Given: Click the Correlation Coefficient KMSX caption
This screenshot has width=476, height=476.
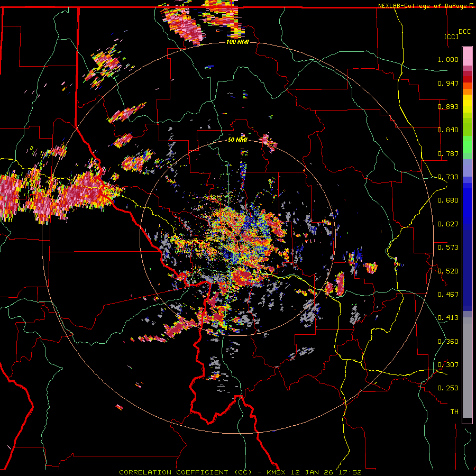Looking at the screenshot, I should [x=240, y=472].
